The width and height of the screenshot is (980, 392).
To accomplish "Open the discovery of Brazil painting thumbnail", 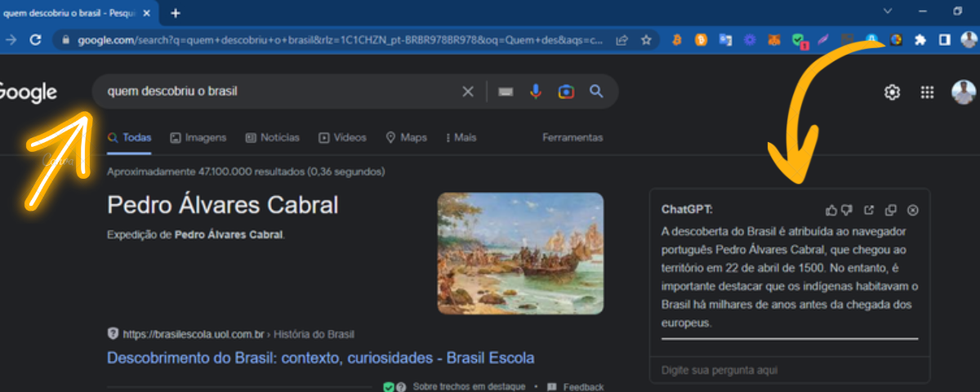I will point(520,253).
